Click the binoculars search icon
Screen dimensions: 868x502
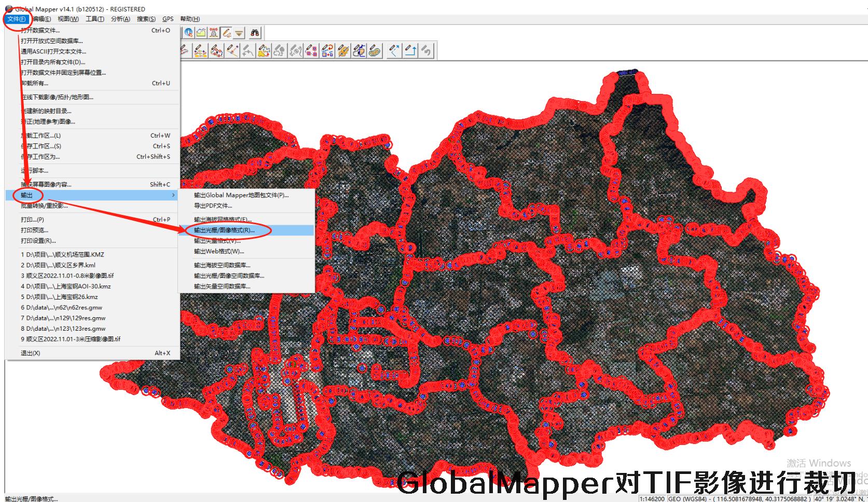tap(255, 33)
